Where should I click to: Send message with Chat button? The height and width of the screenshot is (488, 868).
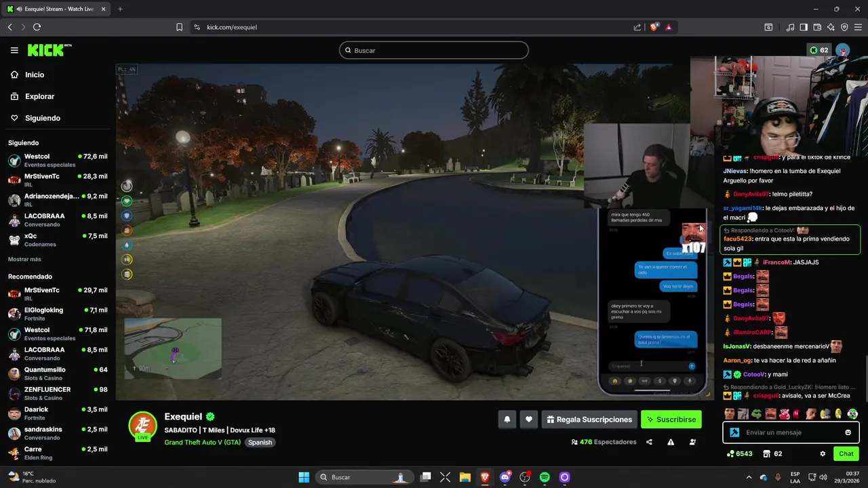pos(846,453)
